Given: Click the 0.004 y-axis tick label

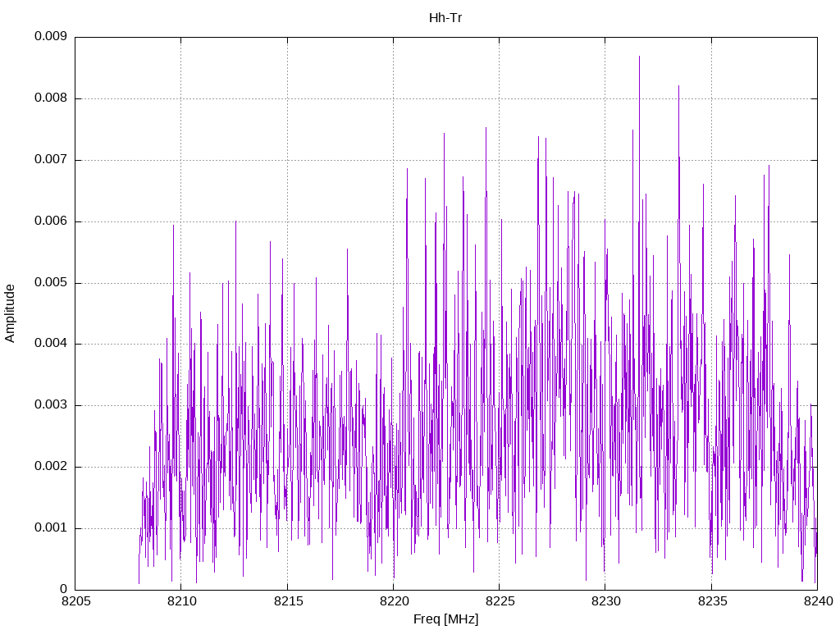Looking at the screenshot, I should point(51,344).
